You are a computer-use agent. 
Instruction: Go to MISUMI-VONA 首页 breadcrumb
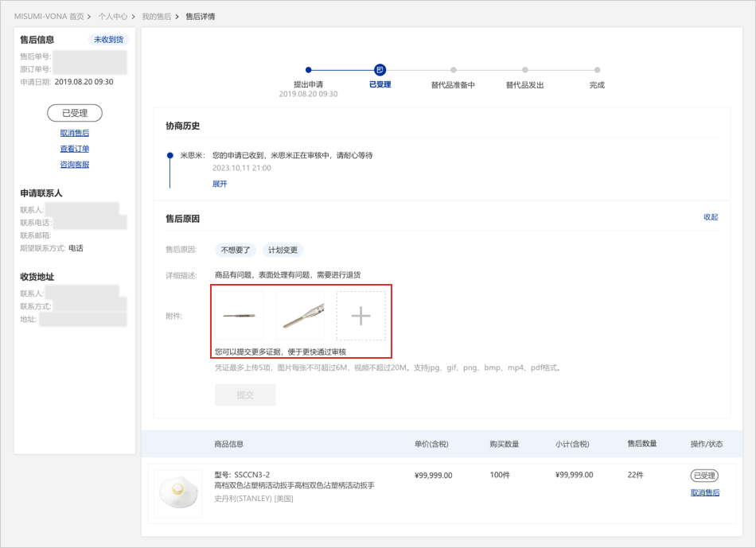coord(49,16)
